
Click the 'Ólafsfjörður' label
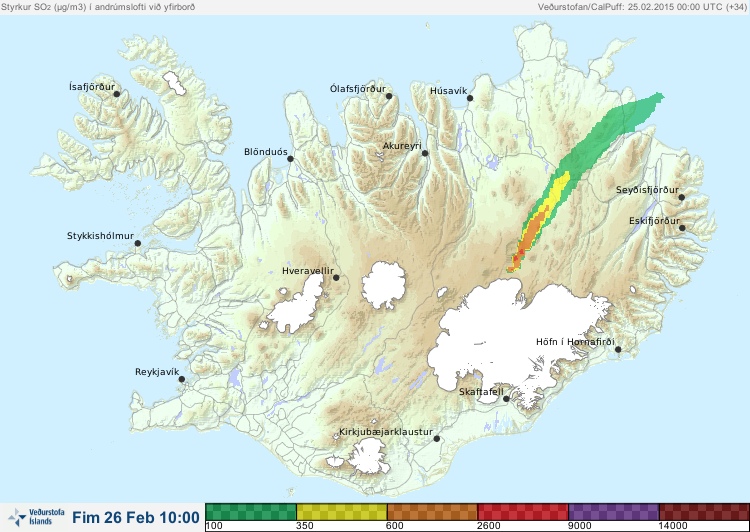tap(358, 89)
